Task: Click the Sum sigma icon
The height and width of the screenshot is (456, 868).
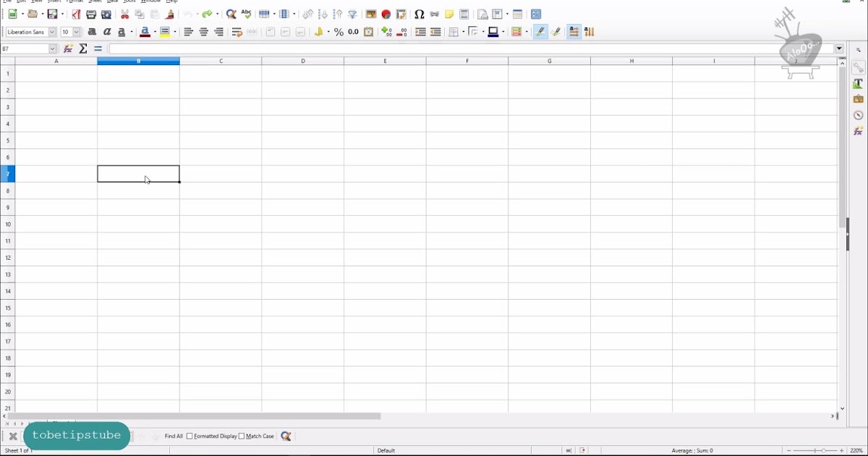Action: pyautogui.click(x=83, y=48)
